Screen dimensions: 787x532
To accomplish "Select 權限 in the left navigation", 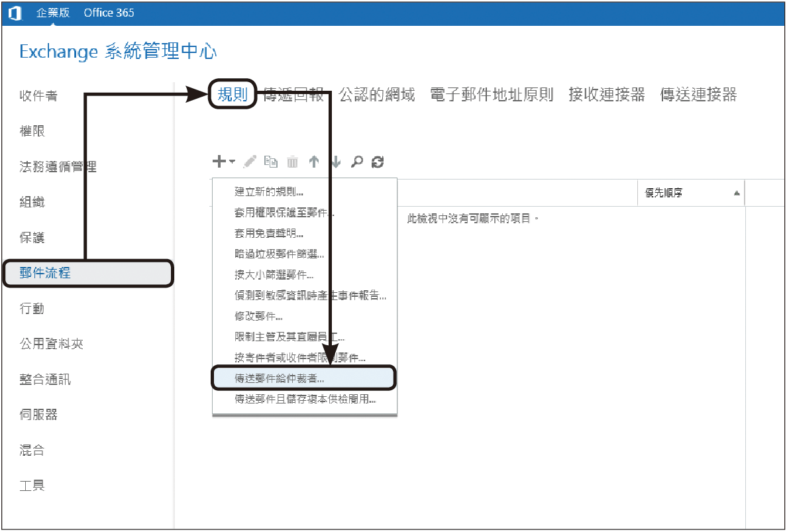I will (32, 131).
